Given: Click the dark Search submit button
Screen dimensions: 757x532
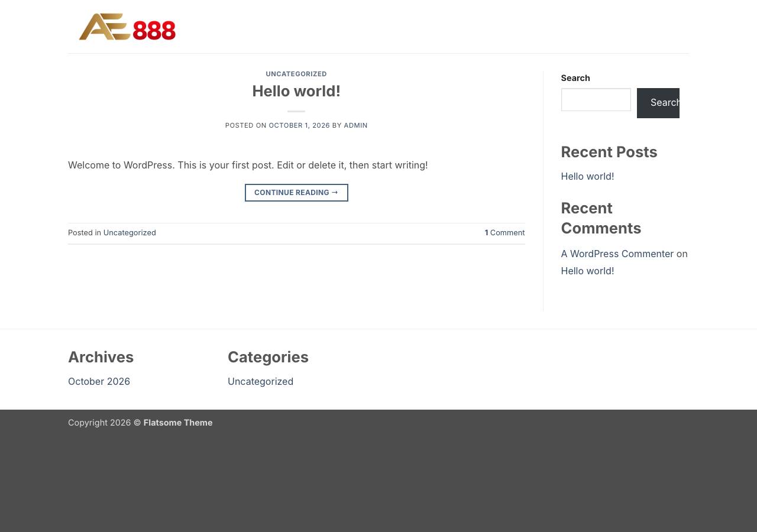Looking at the screenshot, I should pos(658,103).
